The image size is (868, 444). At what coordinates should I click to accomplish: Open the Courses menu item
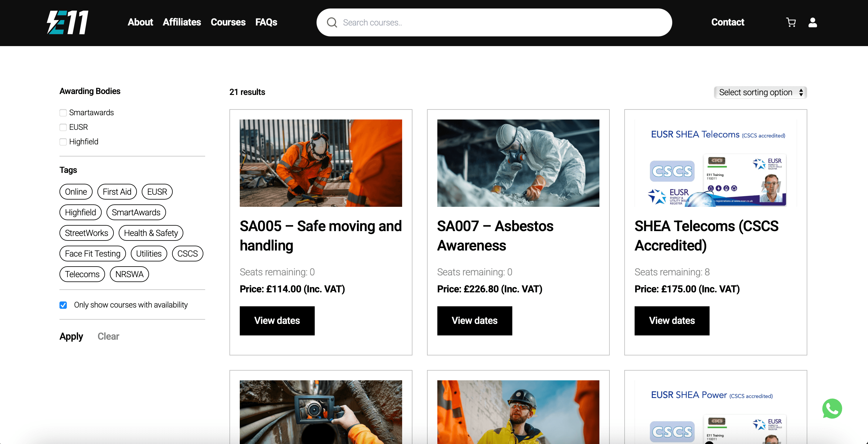(x=228, y=22)
